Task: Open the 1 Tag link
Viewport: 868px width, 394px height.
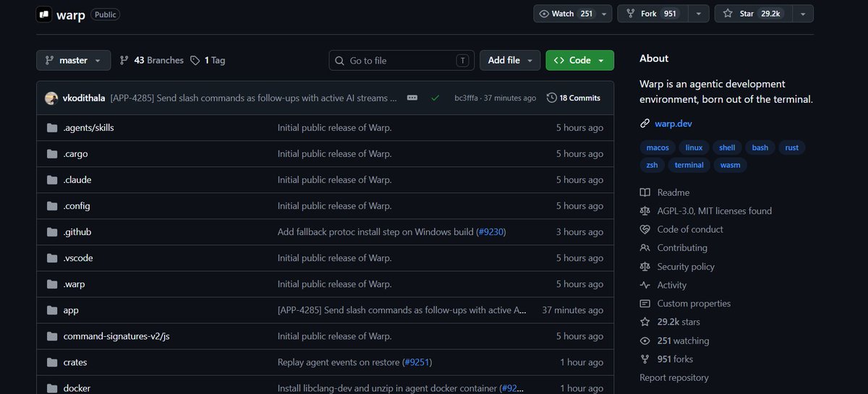Action: pyautogui.click(x=208, y=61)
